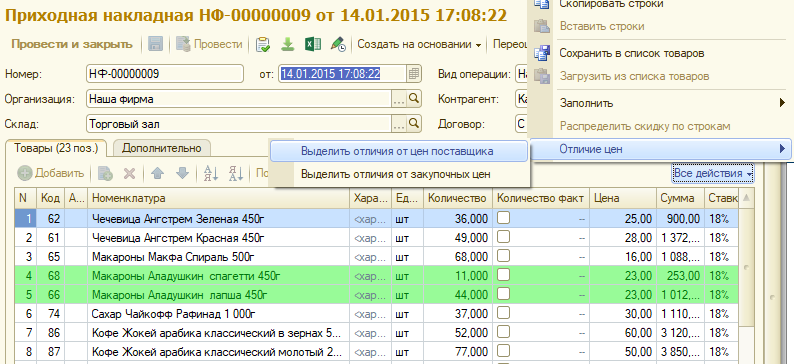The image size is (794, 364).
Task: Choose Выделить отличия от закупочных цен
Action: pos(395,174)
